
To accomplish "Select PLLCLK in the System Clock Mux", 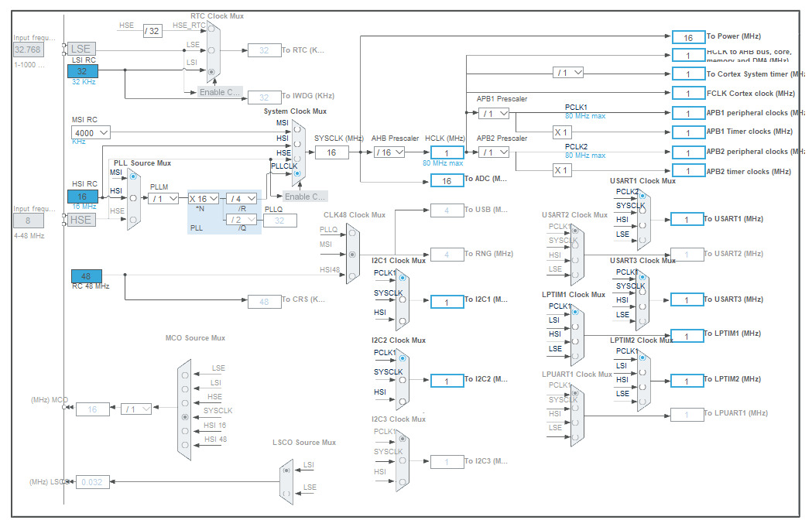I will 297,173.
